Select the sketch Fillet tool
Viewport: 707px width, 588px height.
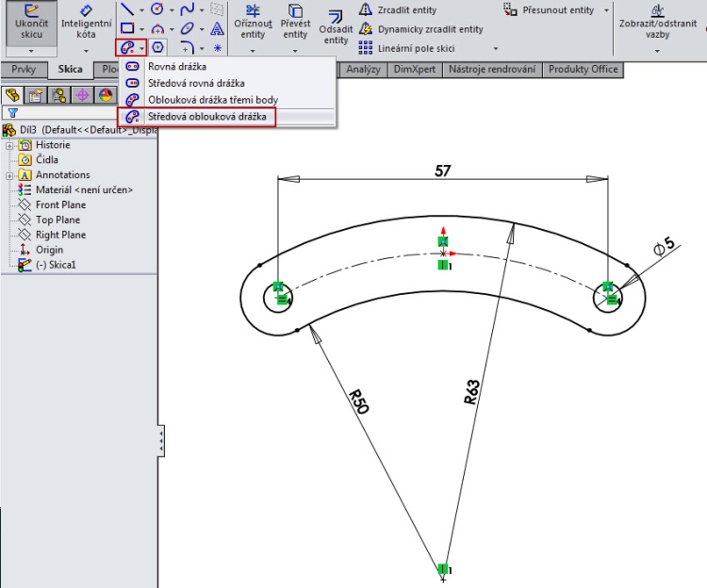point(188,47)
